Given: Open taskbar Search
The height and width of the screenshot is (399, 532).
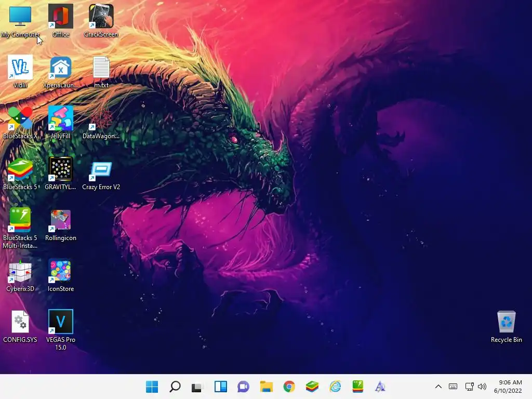Looking at the screenshot, I should click(175, 387).
